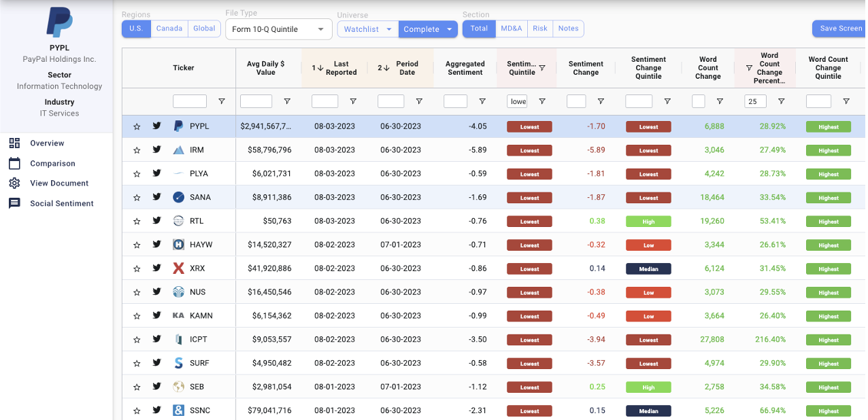Viewport: 868px width, 420px height.
Task: Favorite the SANA row with star
Action: coord(137,198)
